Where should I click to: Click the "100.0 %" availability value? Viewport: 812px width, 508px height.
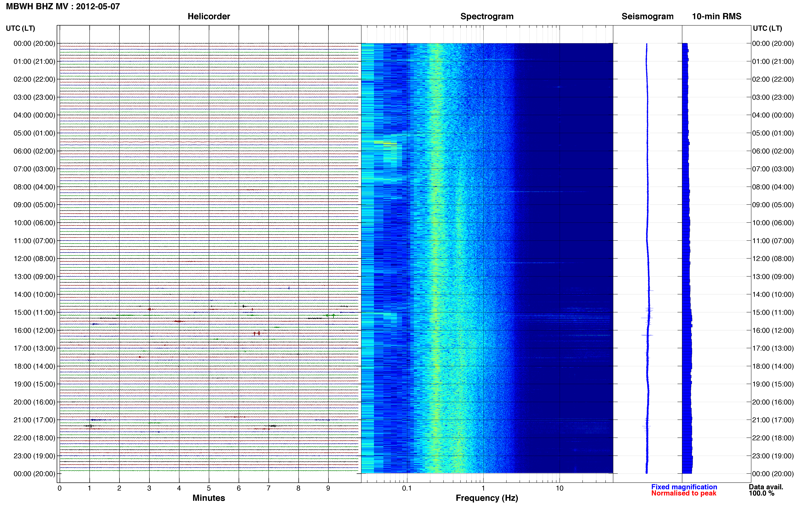pos(762,494)
